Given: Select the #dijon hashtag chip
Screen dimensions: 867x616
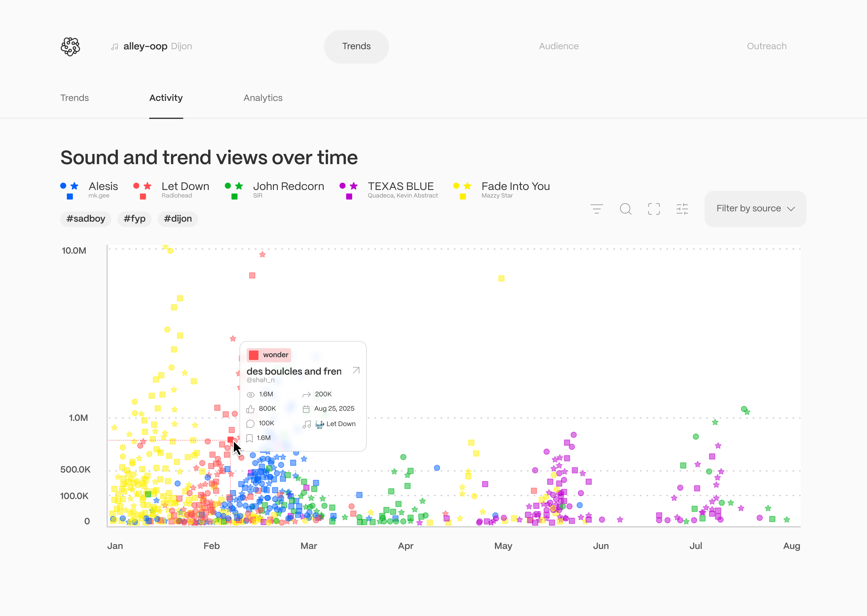Looking at the screenshot, I should (178, 219).
